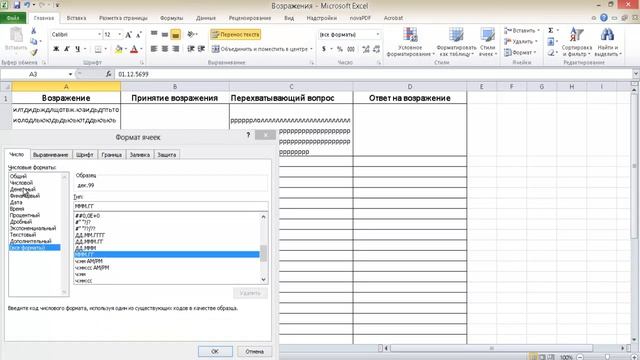Switch to the Вставка ribbon tab

(x=76, y=18)
